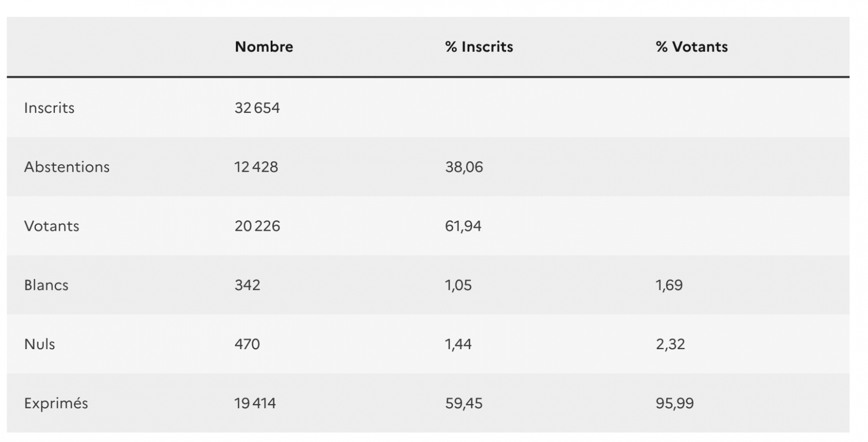Viewport: 868px width, 442px height.
Task: Click the 95,99 expressed votes percentage
Action: coord(674,403)
